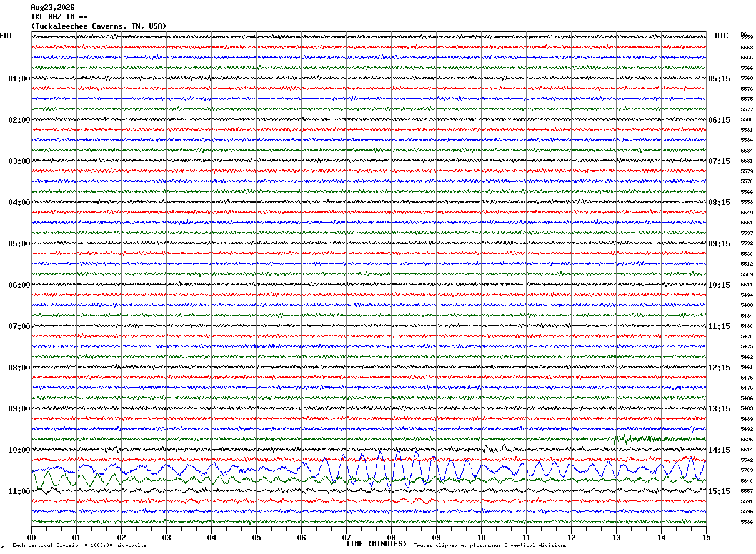Select the TKL BHZ IM station label

tap(59, 17)
